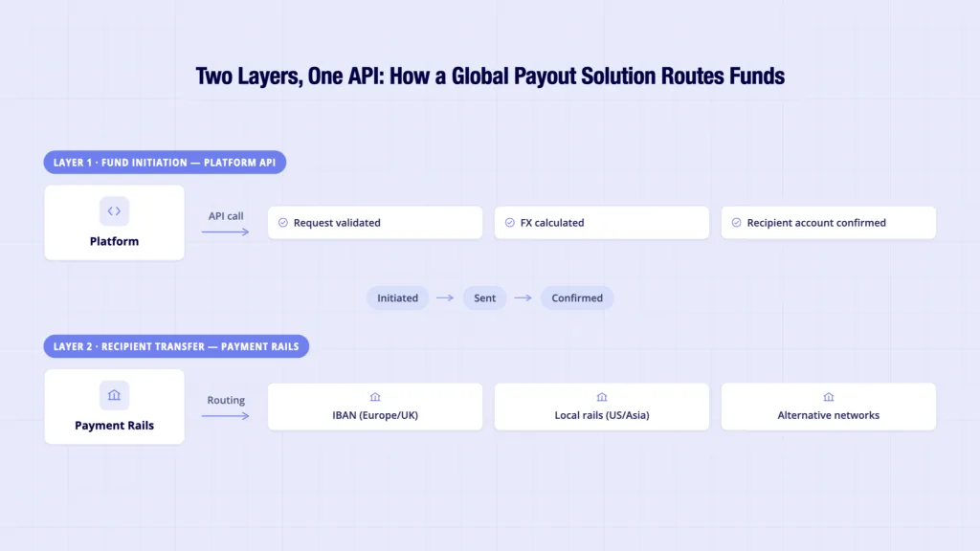
Task: Click the bank icon above Local rails (US/Asia)
Action: click(602, 397)
